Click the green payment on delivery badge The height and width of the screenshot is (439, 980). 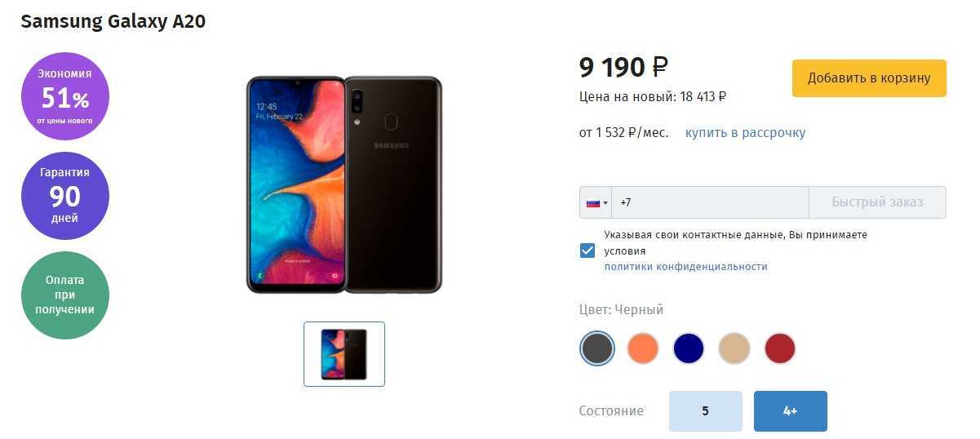(65, 295)
